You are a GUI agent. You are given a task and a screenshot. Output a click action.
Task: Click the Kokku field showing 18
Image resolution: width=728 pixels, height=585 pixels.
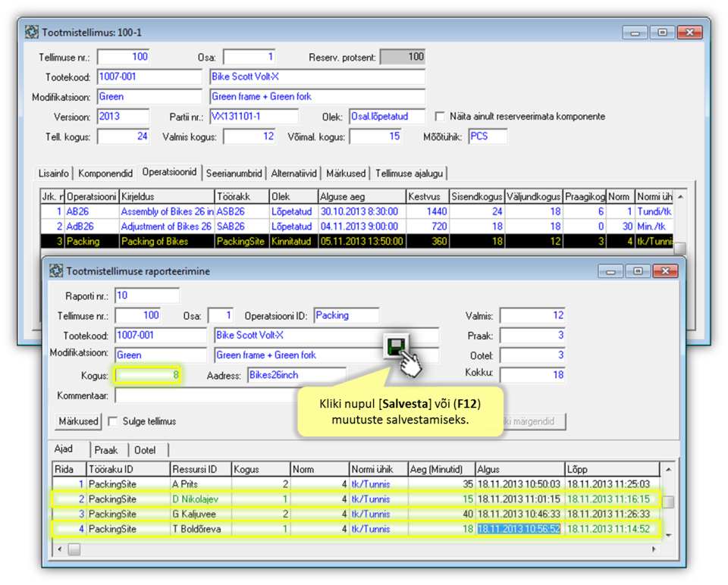pyautogui.click(x=532, y=375)
